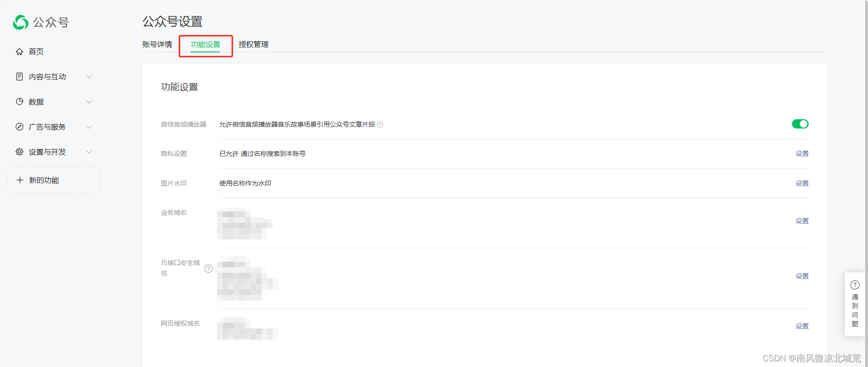Click the compass icon beside 广告与服务
868x367 pixels.
(19, 127)
